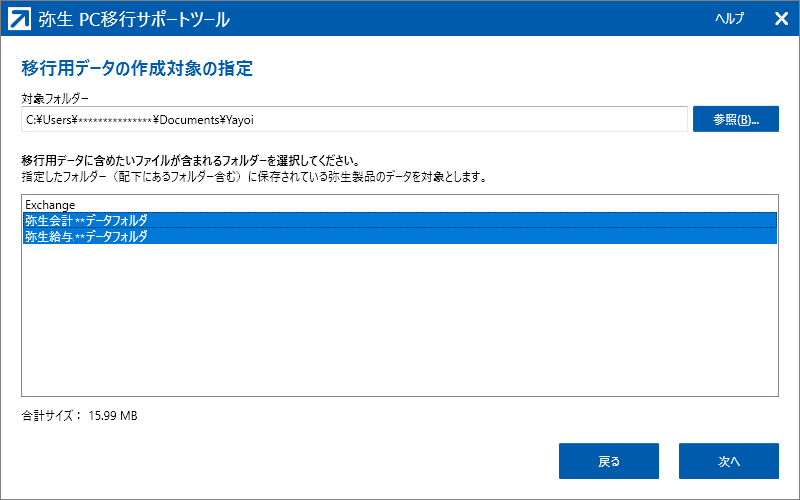This screenshot has height=500, width=800.
Task: Proceed using the 次へ button
Action: pos(728,461)
